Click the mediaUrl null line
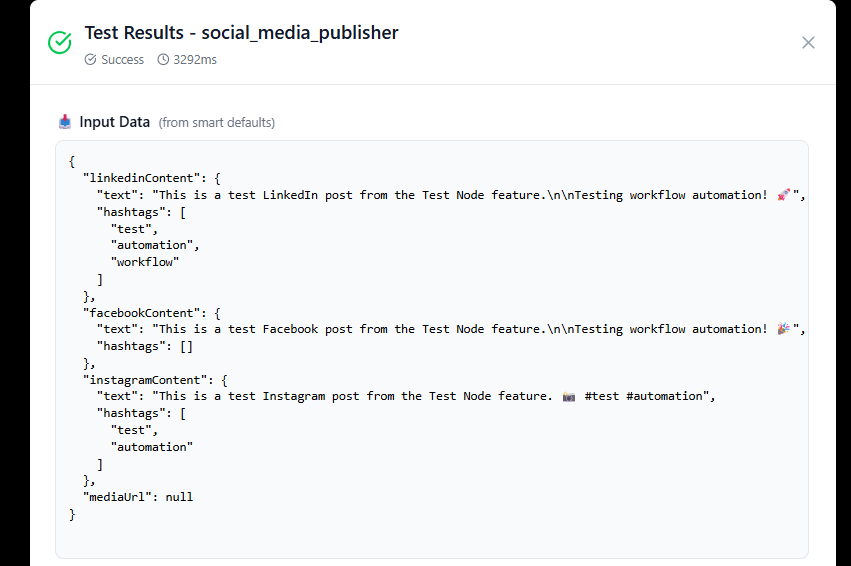Screen dimensions: 851x566 point(138,497)
